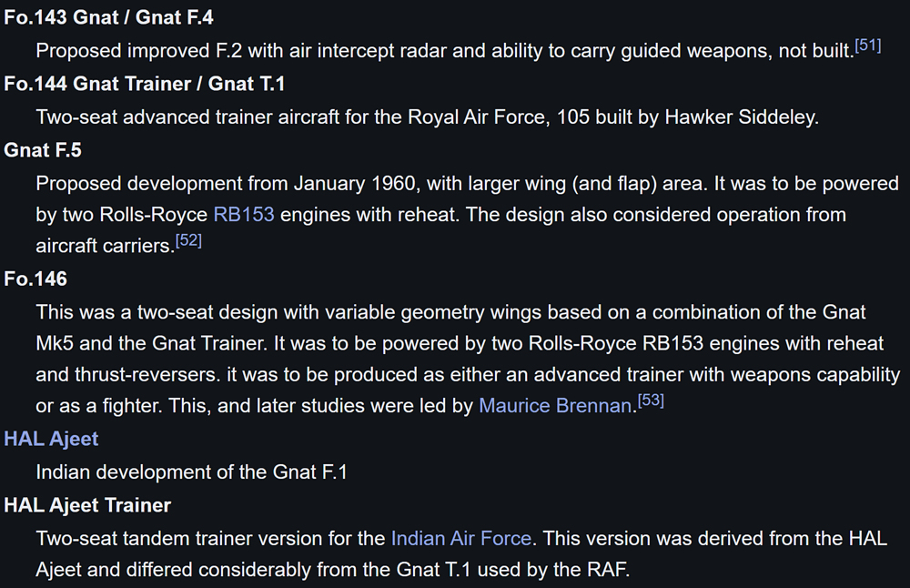Click the words 'aircraft carriers'
Image resolution: width=910 pixels, height=588 pixels.
103,247
